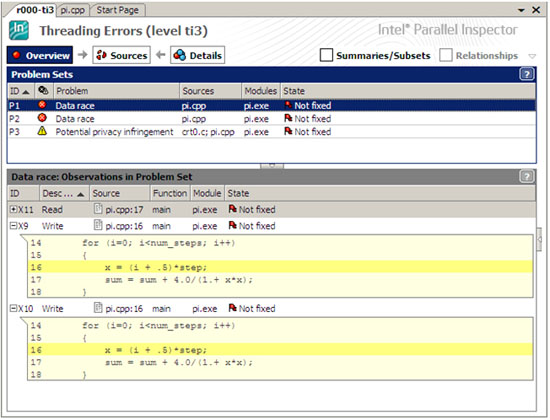Click the Not fixed flag icon for P2
Image resolution: width=550 pixels, height=420 pixels.
point(288,118)
